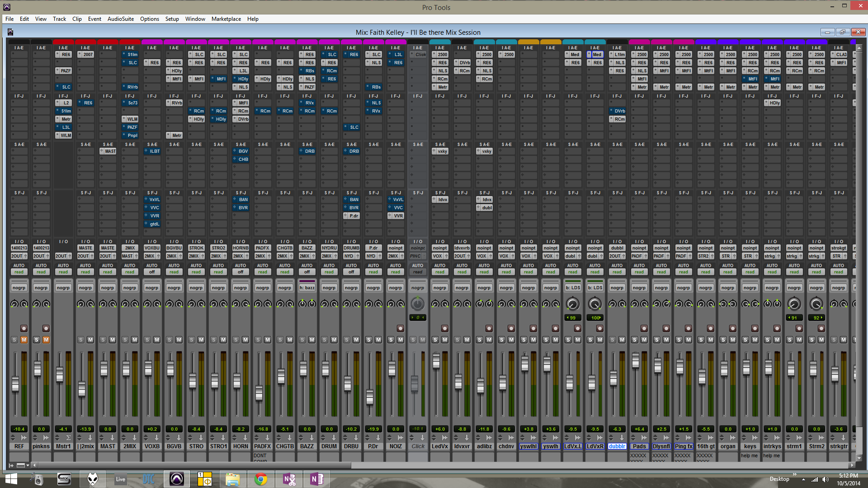
Task: Click the LdVx.L pan knob
Action: [573, 304]
